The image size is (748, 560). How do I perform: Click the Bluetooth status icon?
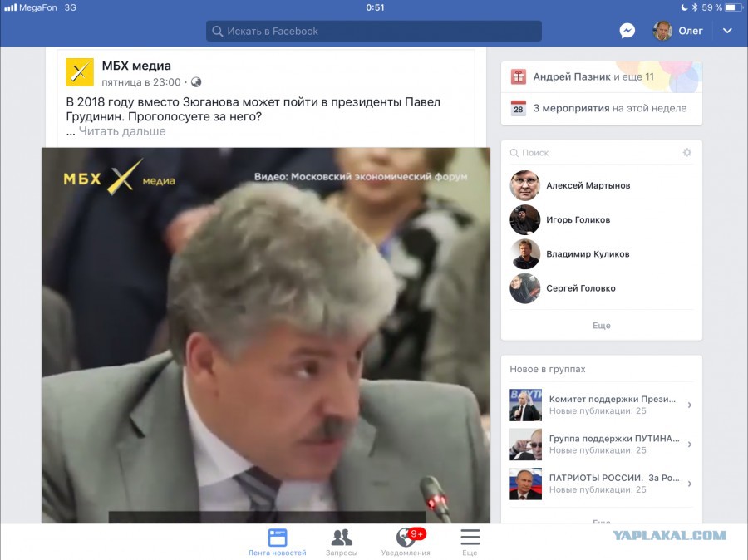(695, 7)
